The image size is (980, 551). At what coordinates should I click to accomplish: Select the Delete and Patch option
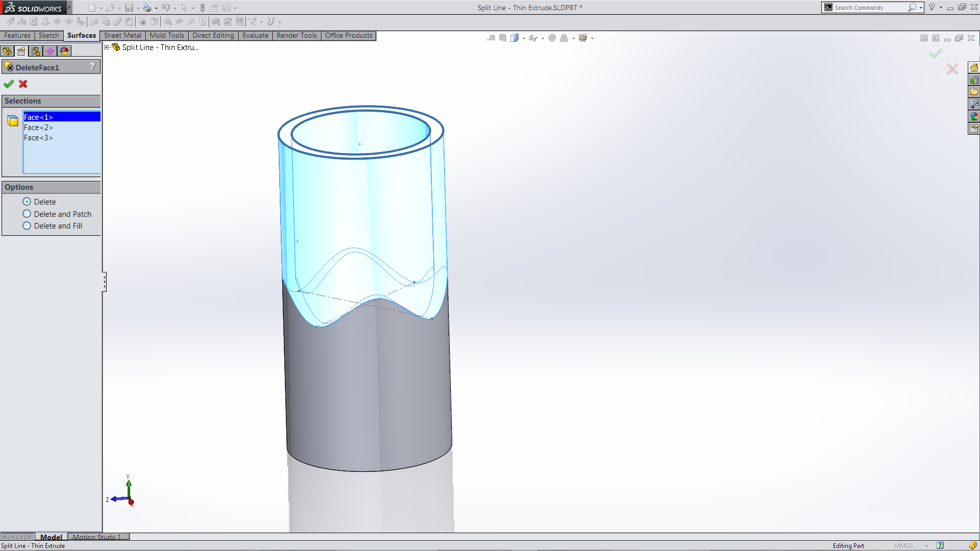click(27, 214)
